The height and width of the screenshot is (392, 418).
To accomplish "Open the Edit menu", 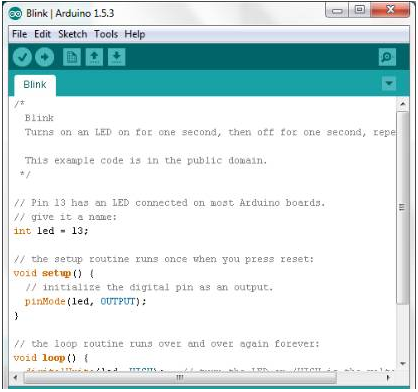I will (x=42, y=34).
